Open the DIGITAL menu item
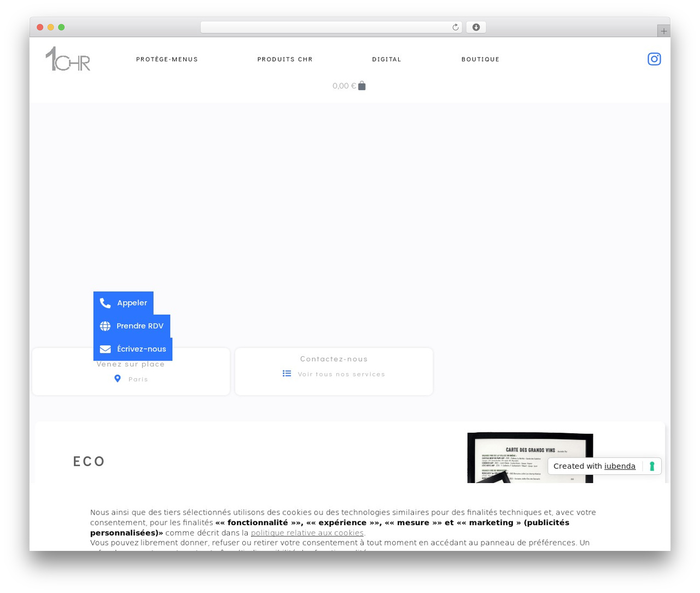This screenshot has width=700, height=593. (387, 59)
